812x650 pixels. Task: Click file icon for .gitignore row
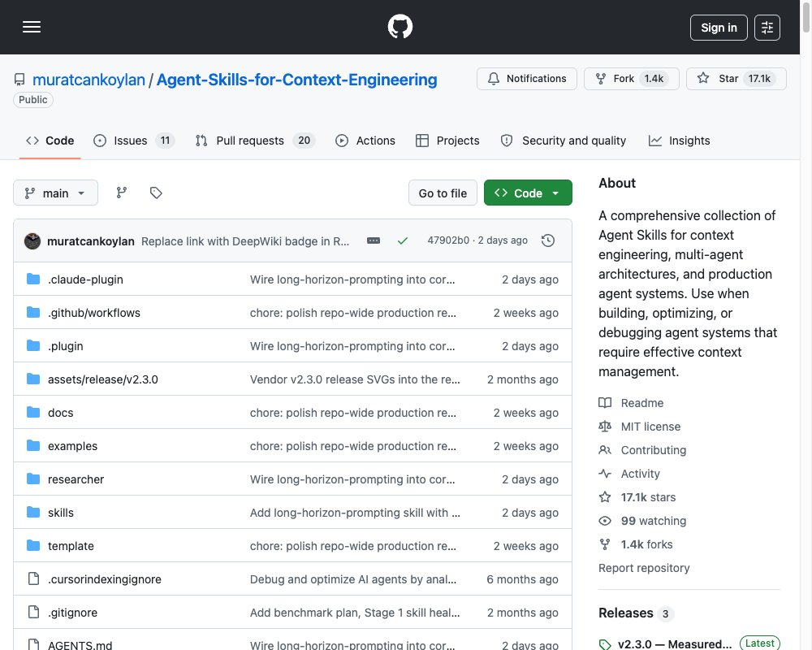pyautogui.click(x=33, y=612)
